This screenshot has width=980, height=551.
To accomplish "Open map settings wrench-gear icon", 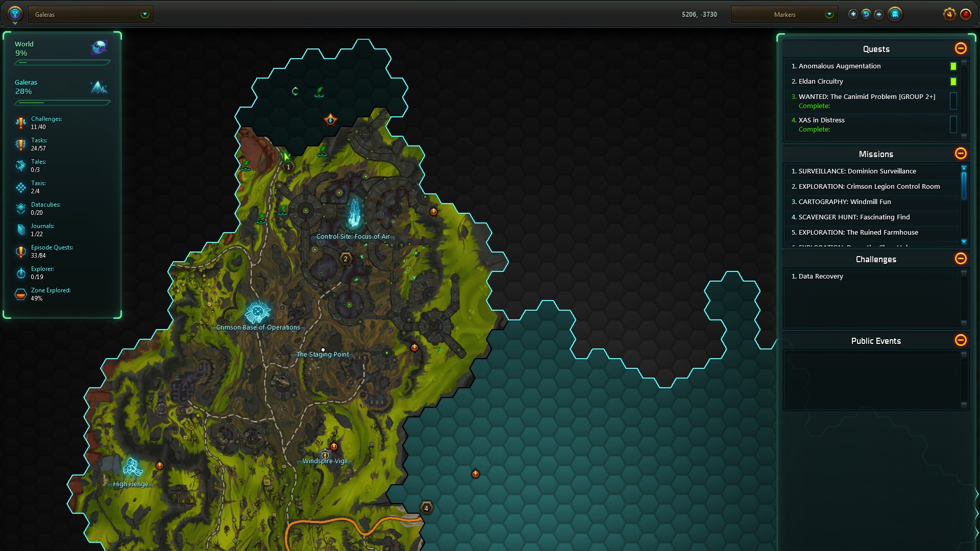I will pos(949,14).
